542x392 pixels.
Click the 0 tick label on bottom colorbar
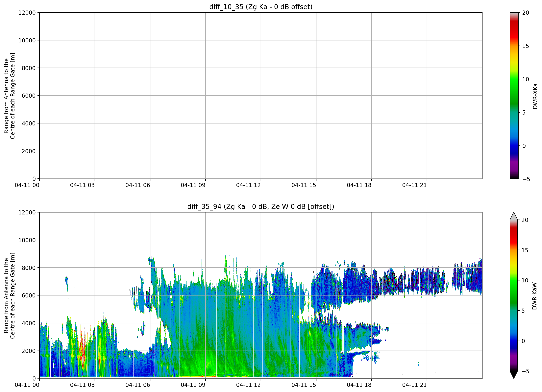click(x=523, y=341)
